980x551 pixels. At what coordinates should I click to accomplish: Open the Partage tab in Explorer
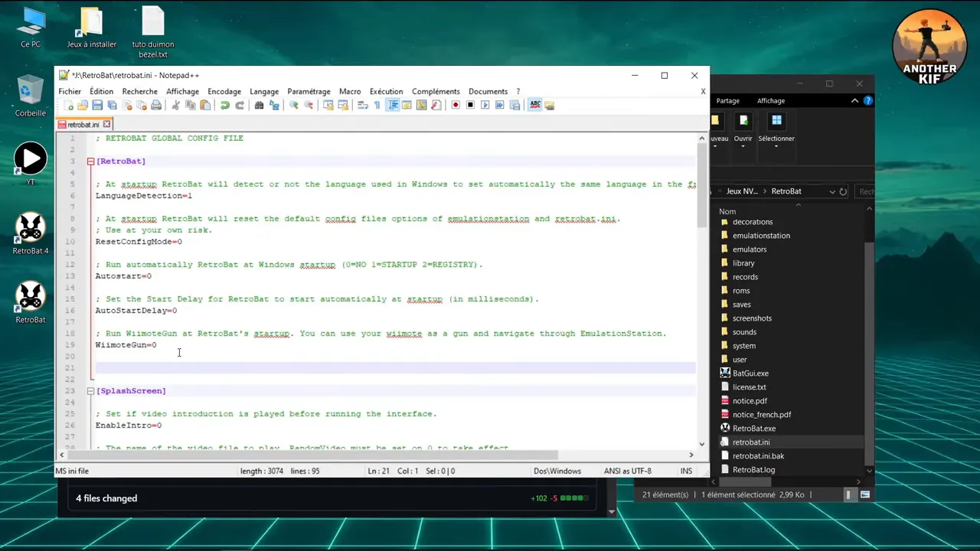(x=727, y=100)
